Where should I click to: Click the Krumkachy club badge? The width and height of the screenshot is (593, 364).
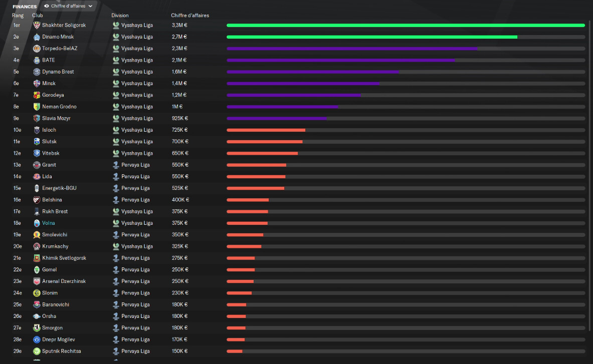(x=37, y=246)
